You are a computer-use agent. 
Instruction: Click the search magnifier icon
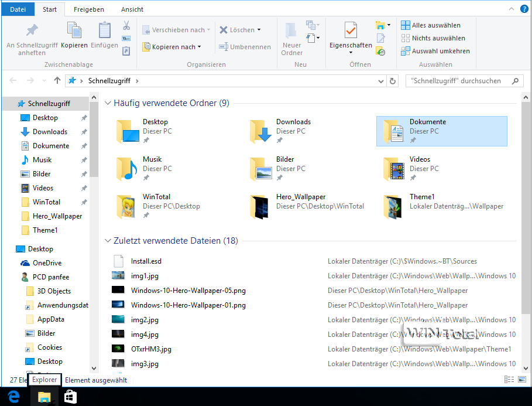click(515, 81)
